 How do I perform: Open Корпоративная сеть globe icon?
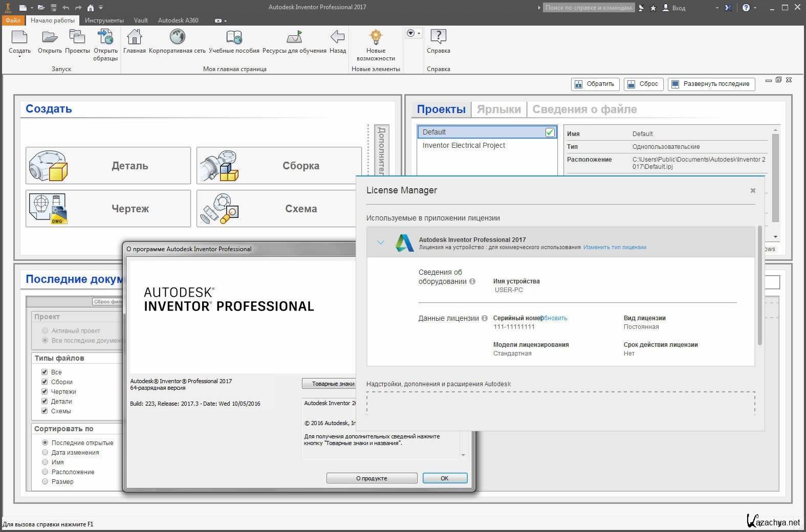click(x=177, y=37)
